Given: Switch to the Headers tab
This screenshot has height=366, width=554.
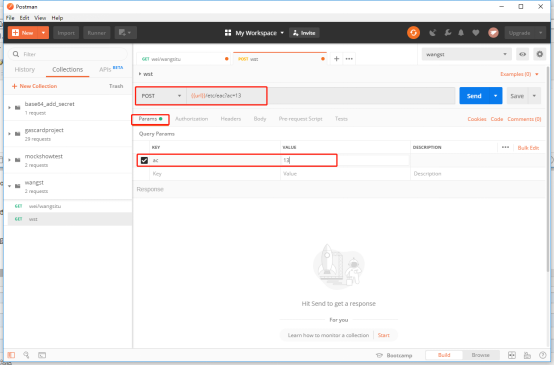Looking at the screenshot, I should (231, 119).
